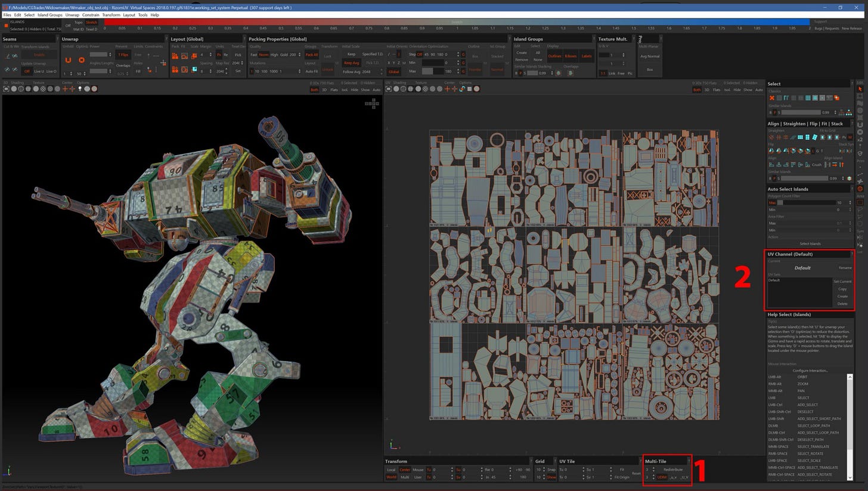Open the Constrain menu
Viewport: 868px width, 491px height.
point(91,15)
